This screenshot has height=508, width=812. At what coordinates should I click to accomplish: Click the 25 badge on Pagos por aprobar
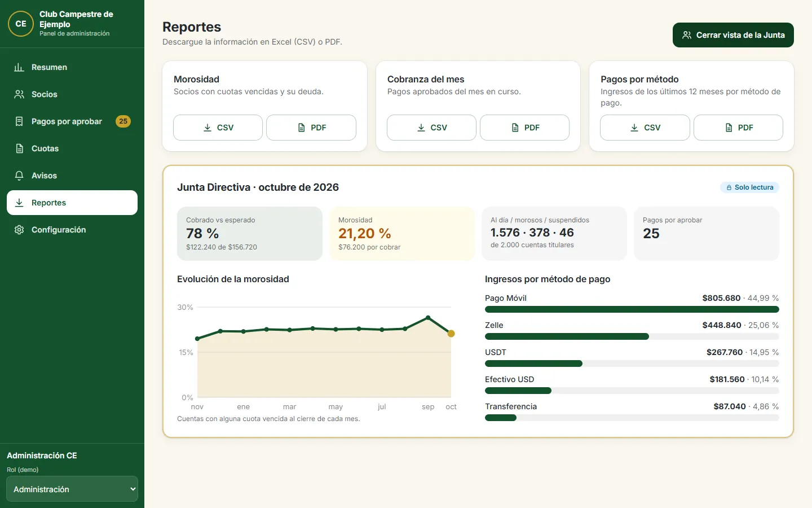(x=123, y=121)
